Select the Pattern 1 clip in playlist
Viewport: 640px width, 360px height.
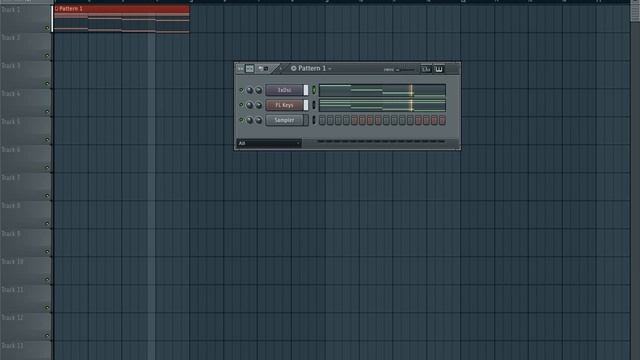[122, 19]
